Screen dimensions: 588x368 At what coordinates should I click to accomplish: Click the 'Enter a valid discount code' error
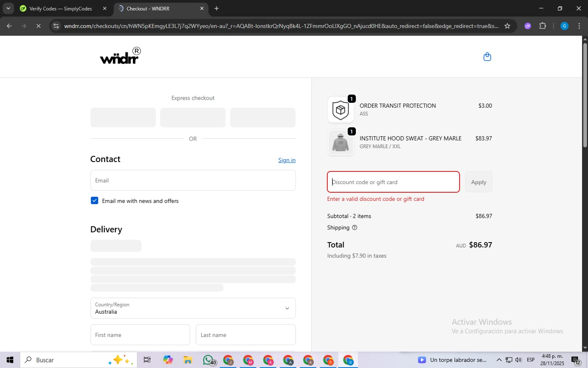tap(376, 199)
